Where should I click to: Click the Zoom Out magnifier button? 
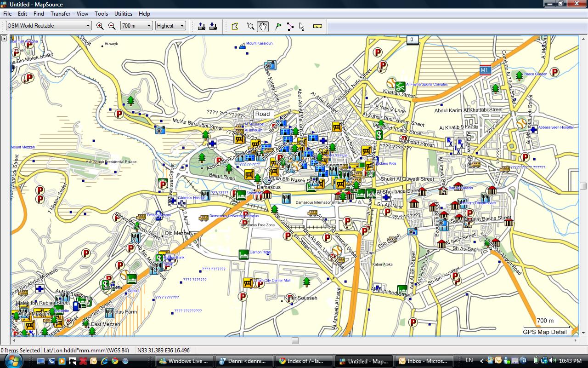click(112, 26)
